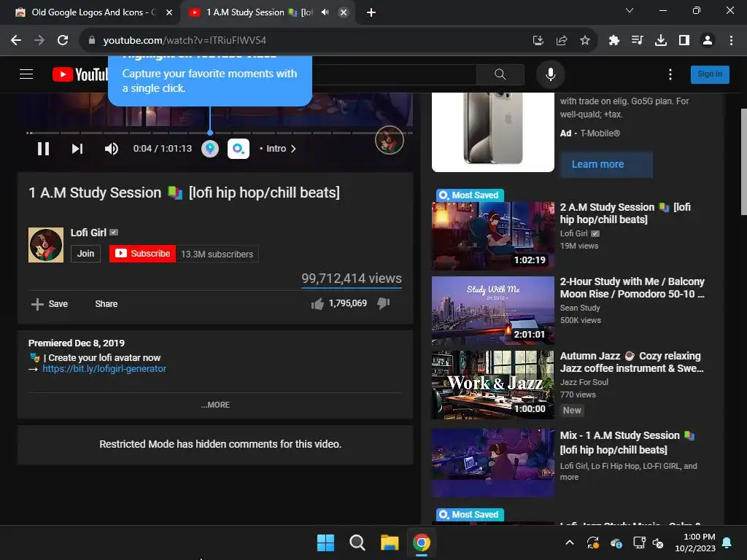Open Chrome downloads icon
The image size is (747, 560).
660,41
